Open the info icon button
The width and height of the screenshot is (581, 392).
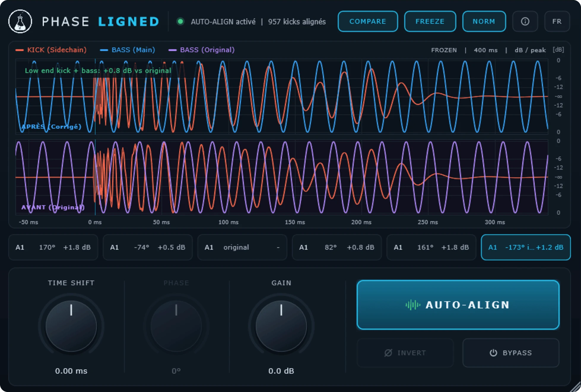(525, 21)
